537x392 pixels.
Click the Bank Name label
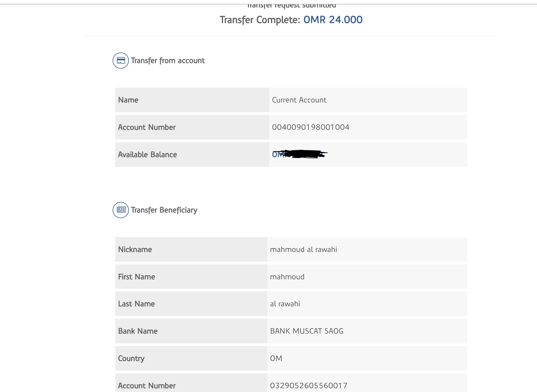(x=138, y=331)
